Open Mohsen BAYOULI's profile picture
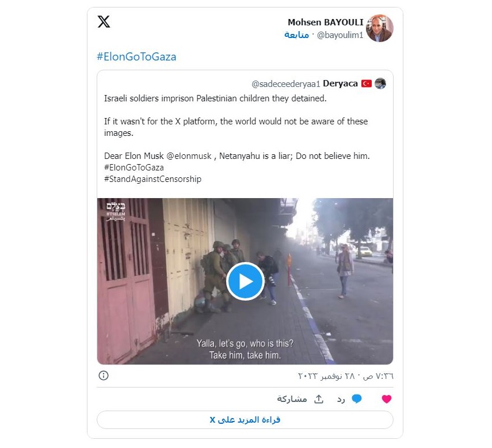This screenshot has height=448, width=492. point(380,28)
